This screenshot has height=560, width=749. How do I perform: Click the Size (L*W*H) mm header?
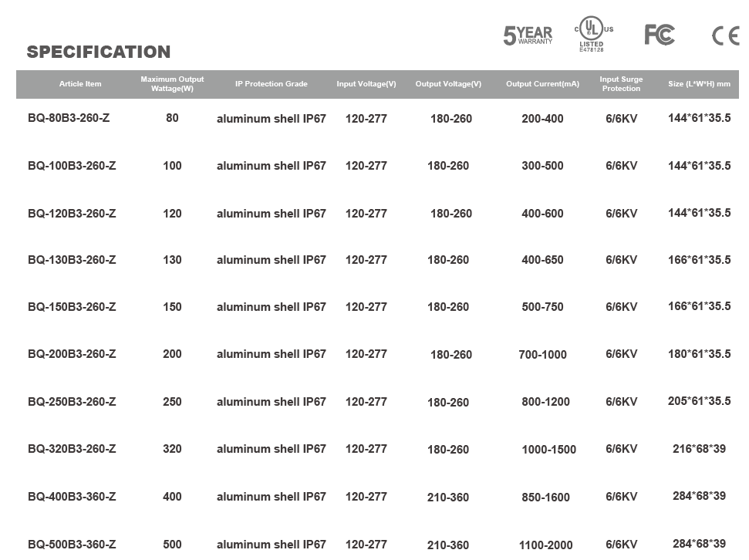point(700,83)
